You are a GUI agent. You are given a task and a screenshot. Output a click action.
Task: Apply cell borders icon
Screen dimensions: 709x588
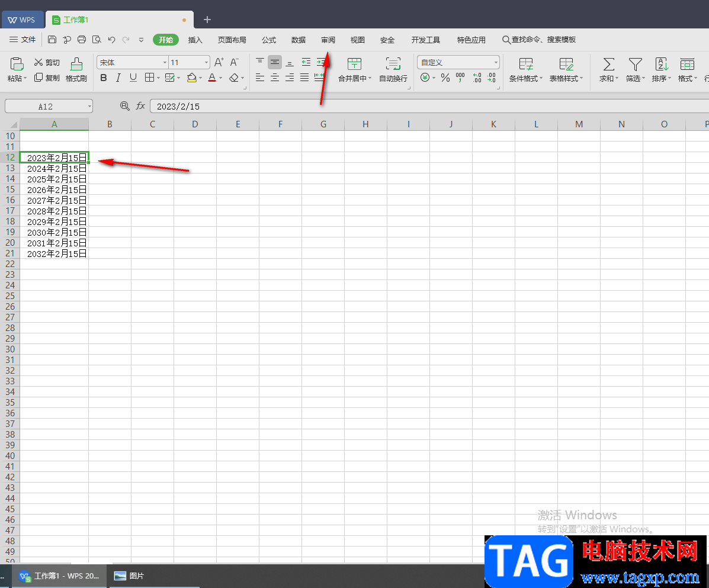point(150,78)
